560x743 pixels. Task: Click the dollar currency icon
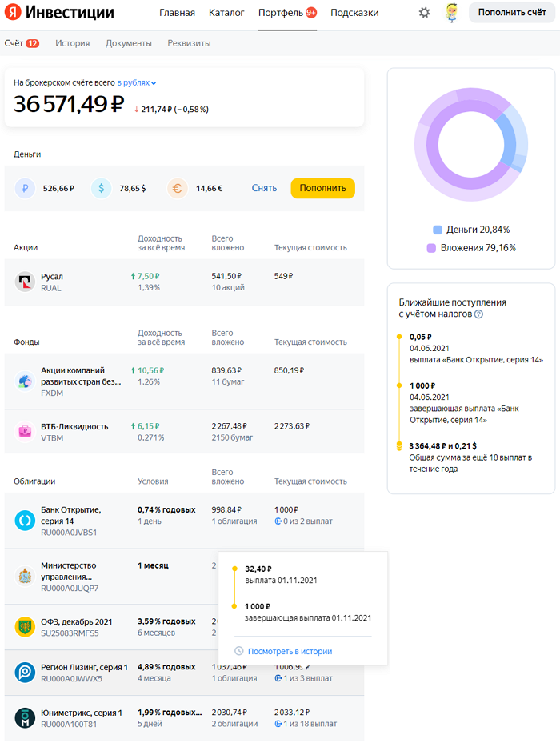pyautogui.click(x=101, y=188)
